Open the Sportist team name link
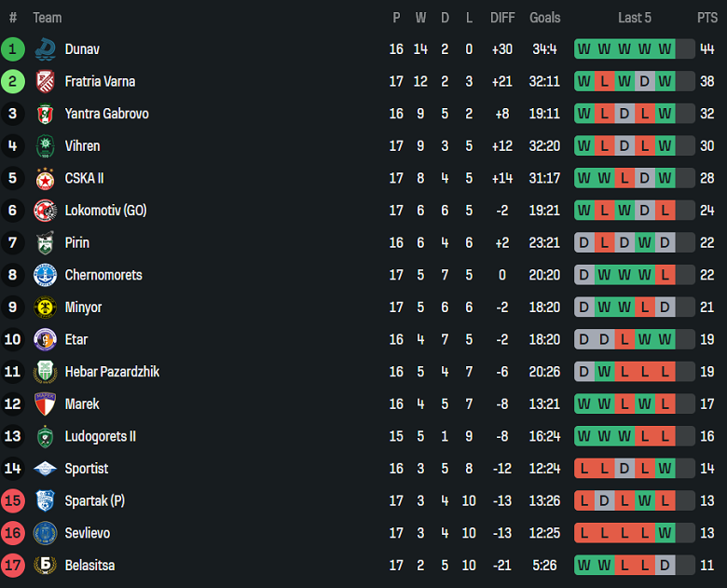This screenshot has width=727, height=588. tap(87, 469)
